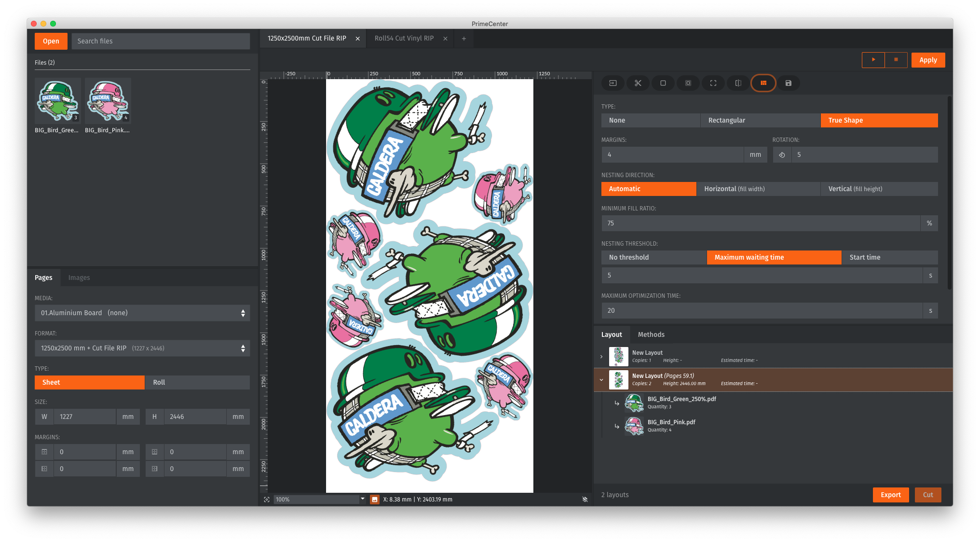
Task: Click the BIG_Bird_Pink file thumbnail
Action: [108, 101]
